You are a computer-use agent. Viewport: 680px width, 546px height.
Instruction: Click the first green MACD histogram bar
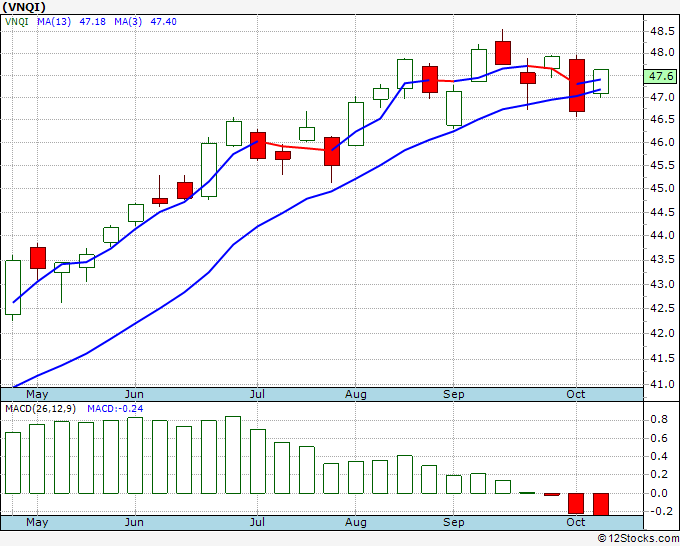tap(13, 463)
